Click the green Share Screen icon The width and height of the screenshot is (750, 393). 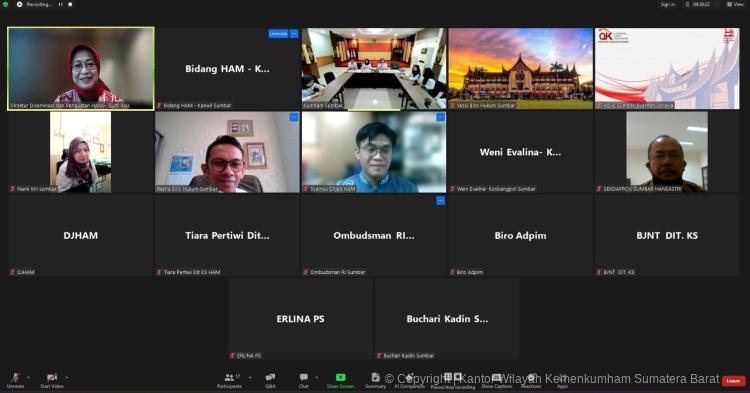341,378
